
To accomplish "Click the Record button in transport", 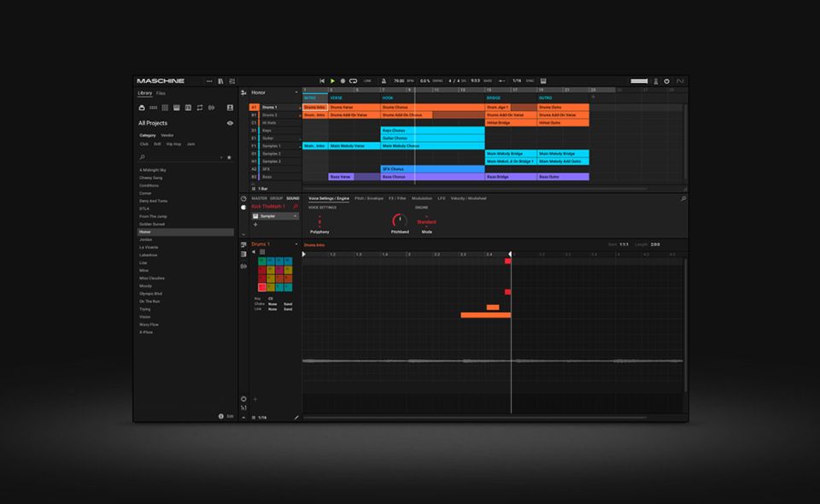I will (x=343, y=81).
